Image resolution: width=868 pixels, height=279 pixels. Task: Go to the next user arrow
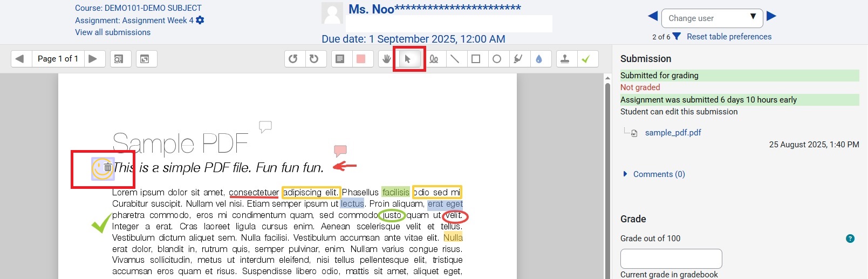pos(771,16)
